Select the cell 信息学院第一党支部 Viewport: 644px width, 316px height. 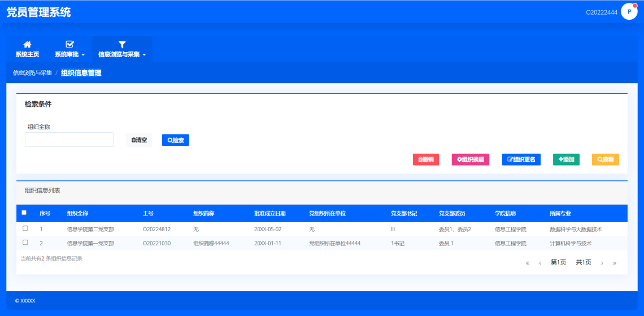[90, 243]
